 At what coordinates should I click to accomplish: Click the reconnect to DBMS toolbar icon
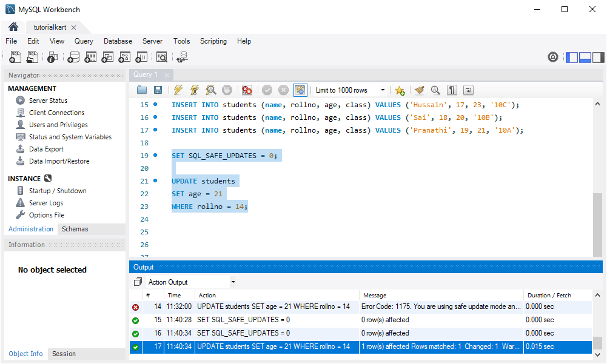[x=182, y=58]
